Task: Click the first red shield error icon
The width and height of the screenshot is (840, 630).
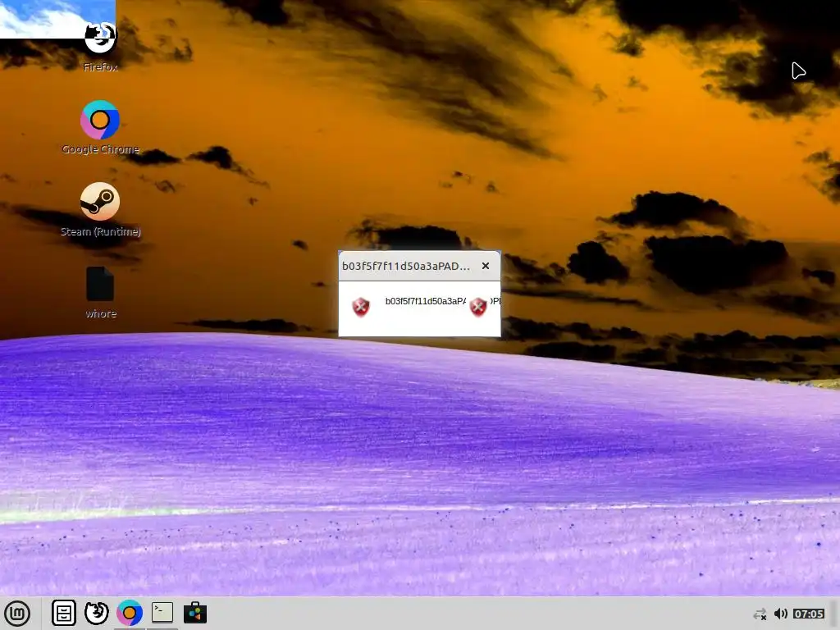Action: point(361,307)
